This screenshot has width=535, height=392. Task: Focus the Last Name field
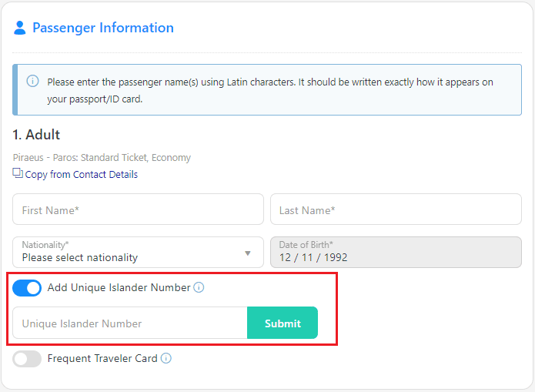(396, 209)
